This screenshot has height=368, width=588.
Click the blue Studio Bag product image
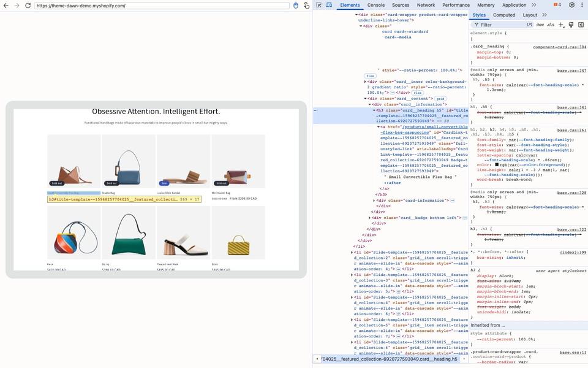tap(129, 161)
